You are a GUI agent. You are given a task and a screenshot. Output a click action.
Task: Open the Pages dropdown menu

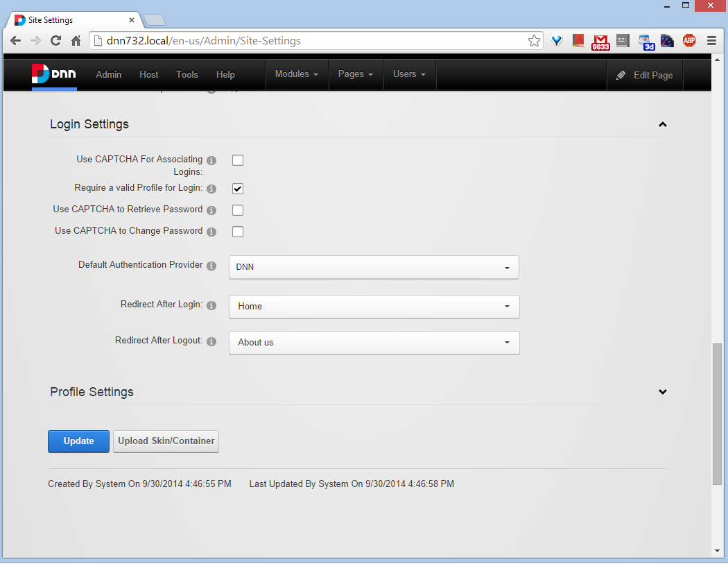356,74
